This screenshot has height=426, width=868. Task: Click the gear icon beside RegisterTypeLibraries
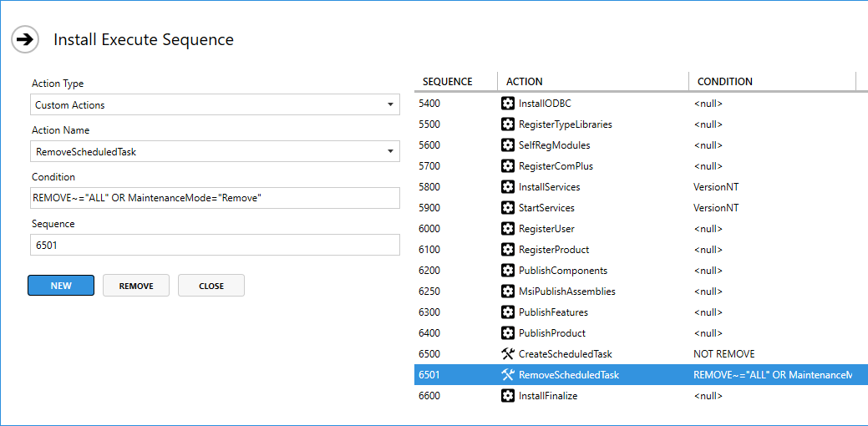point(507,124)
